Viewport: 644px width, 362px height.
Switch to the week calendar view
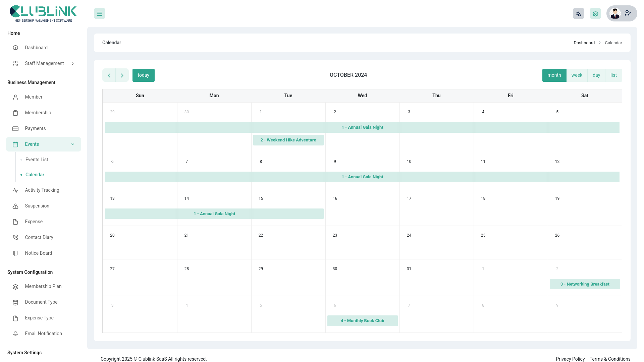(x=577, y=75)
